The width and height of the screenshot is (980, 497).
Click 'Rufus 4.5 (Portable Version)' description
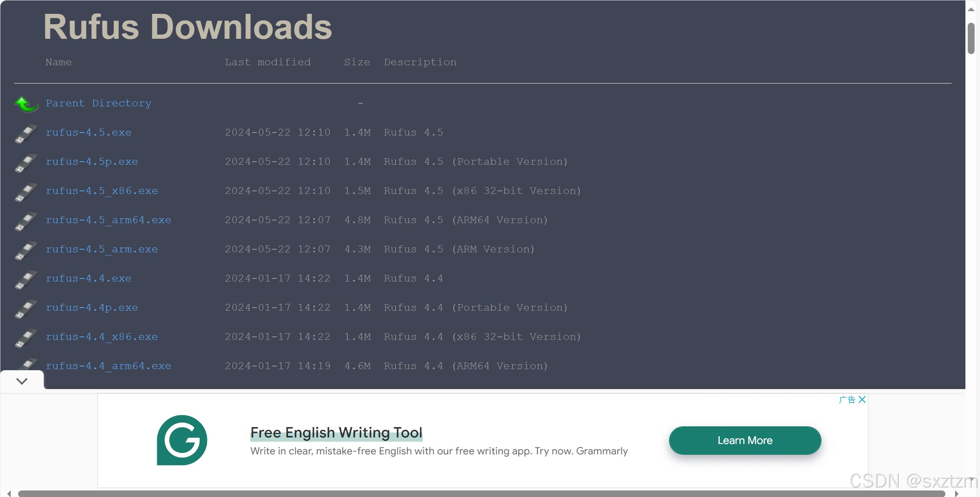(x=476, y=162)
